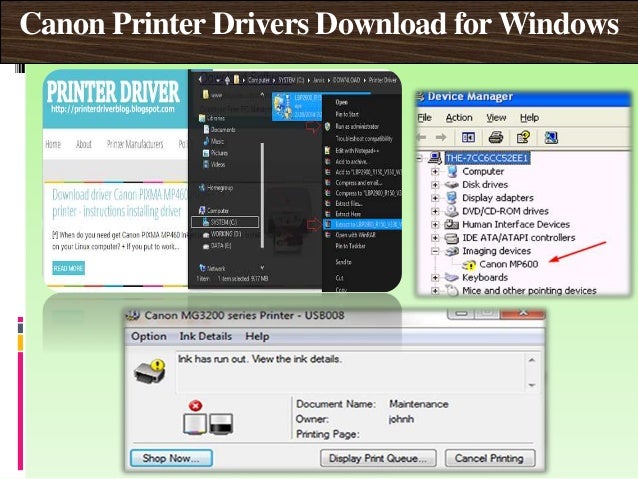Screen dimensions: 638x479
Task: Select the Canon MP600 device entry
Action: (509, 265)
